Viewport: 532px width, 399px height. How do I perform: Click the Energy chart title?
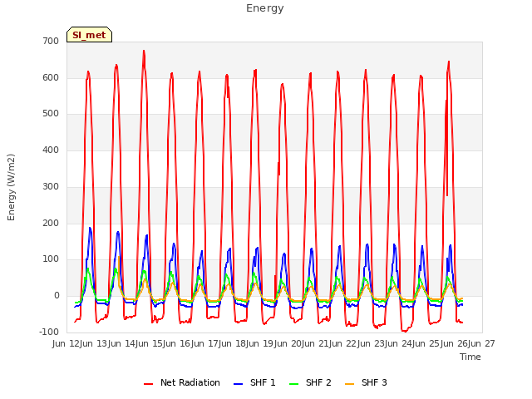click(264, 8)
